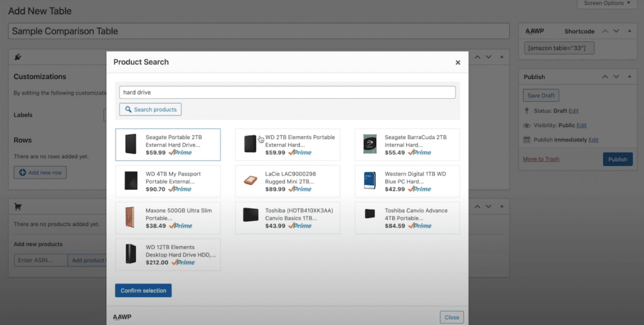Click the blue Publish button
Screen dimensions: 644x325
point(618,159)
